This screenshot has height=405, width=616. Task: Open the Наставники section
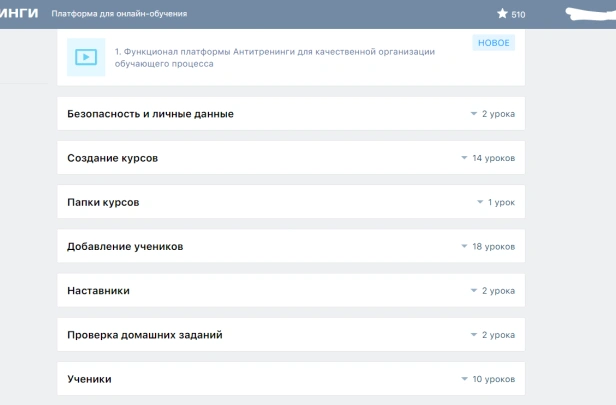point(98,290)
